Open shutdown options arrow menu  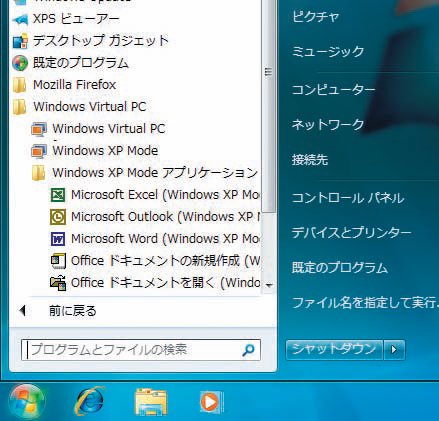pos(394,349)
